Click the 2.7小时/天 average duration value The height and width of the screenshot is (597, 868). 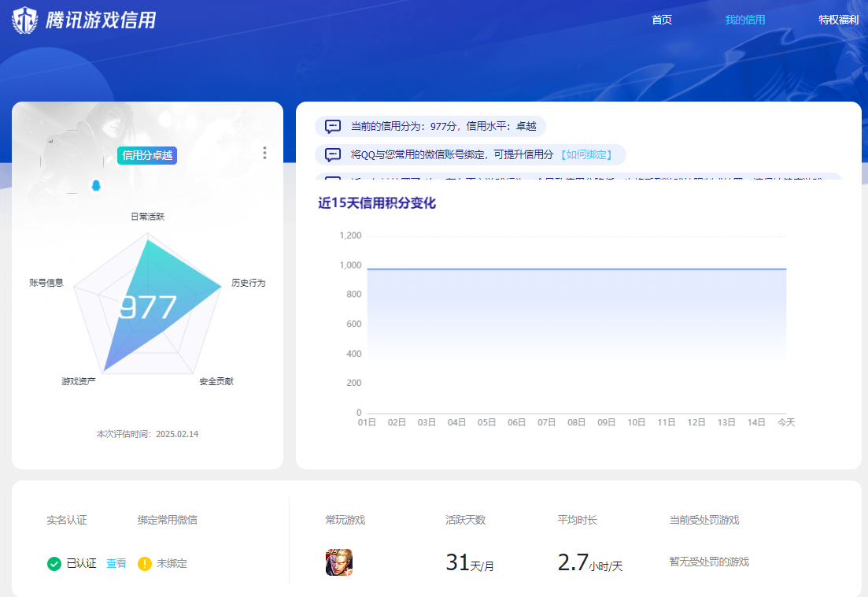590,562
